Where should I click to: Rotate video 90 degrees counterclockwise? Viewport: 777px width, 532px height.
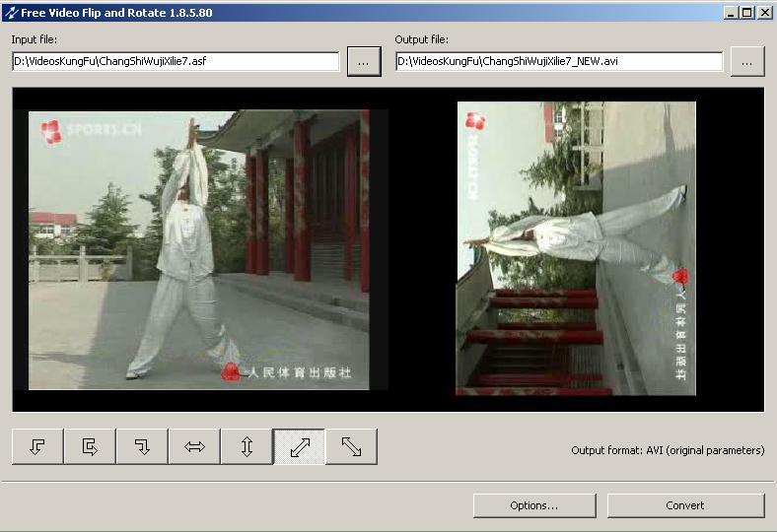click(37, 446)
